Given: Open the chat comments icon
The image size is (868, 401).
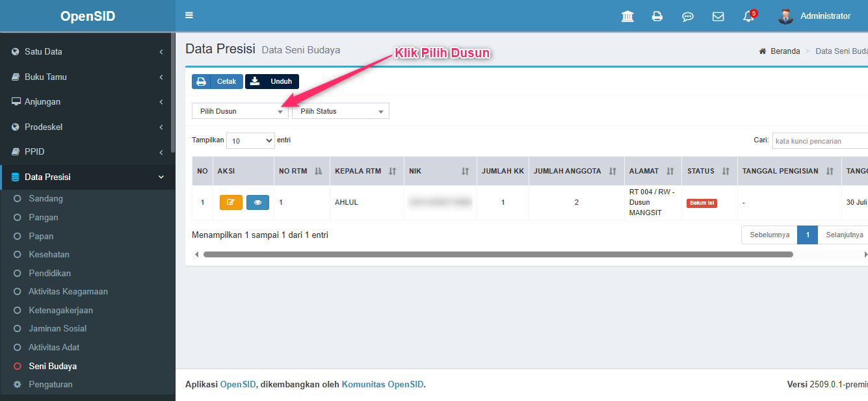Looking at the screenshot, I should [687, 16].
